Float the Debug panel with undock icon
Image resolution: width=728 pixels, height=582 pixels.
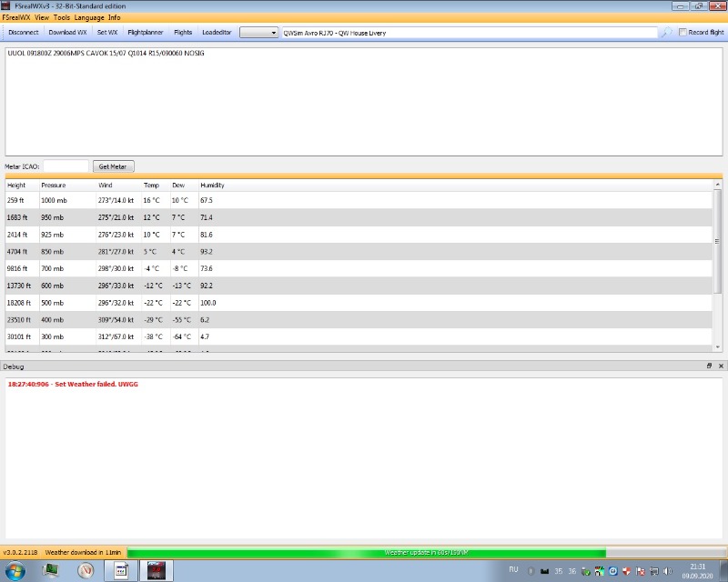(710, 366)
